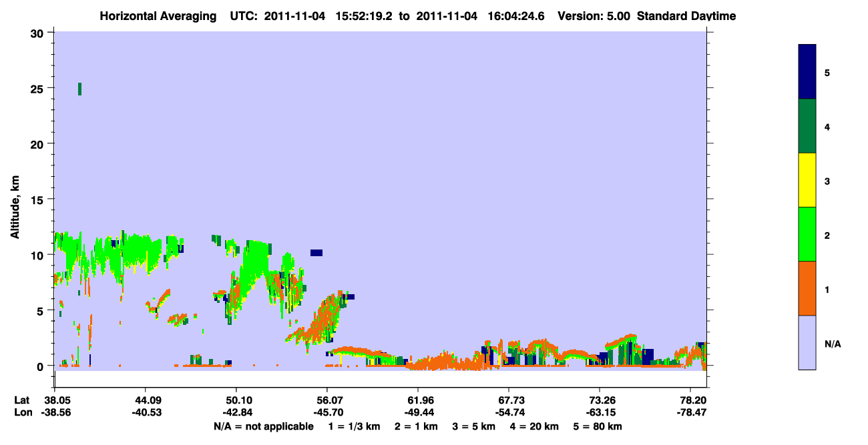Click the isolated green feature near 25 km
This screenshot has height=445, width=868.
coord(80,89)
